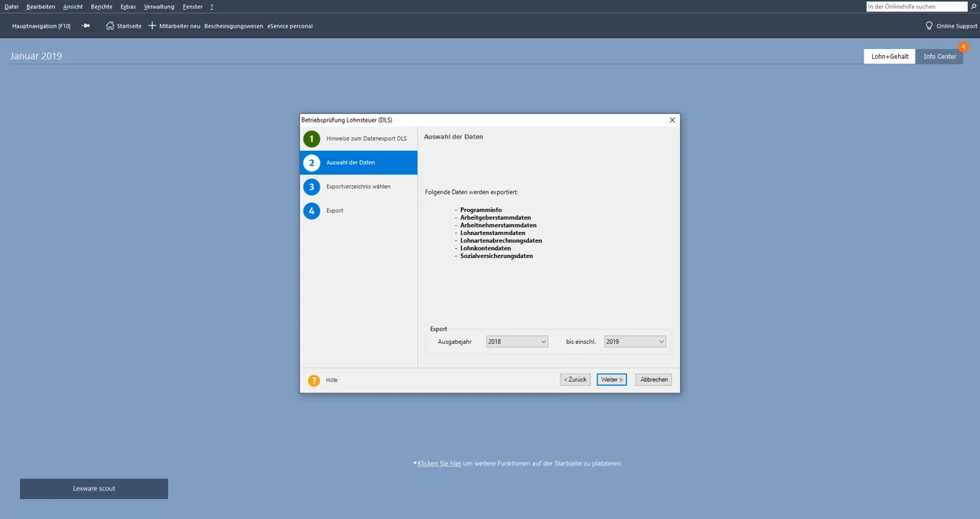Open Bescheinigungswesen in the toolbar
This screenshot has height=519, width=980.
(234, 26)
